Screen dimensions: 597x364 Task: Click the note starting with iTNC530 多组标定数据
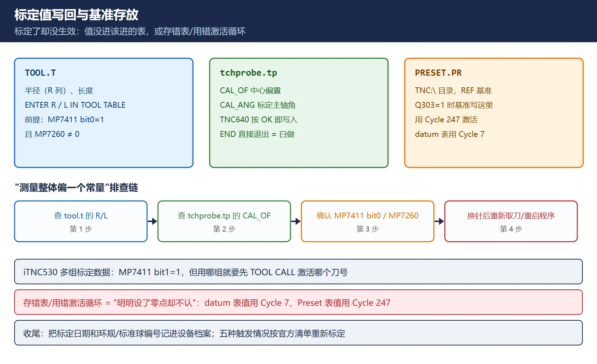(298, 272)
